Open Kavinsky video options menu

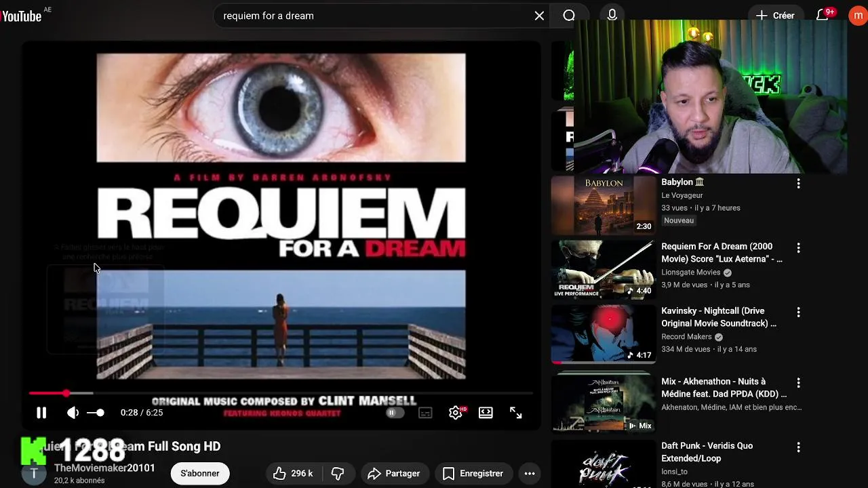(798, 312)
